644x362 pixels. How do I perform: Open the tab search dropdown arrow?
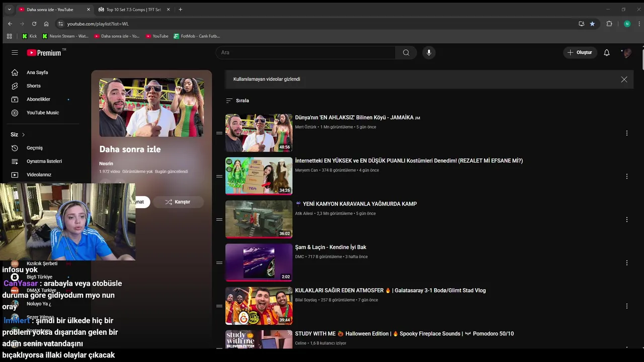[x=9, y=10]
